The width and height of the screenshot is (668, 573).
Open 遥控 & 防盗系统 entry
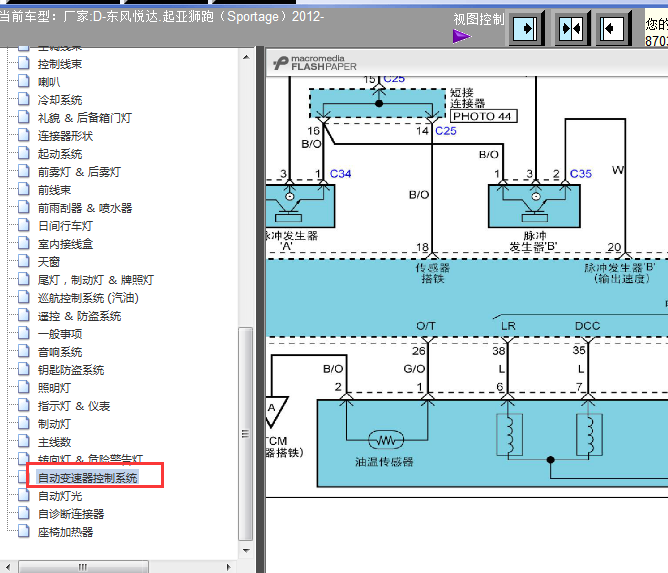pyautogui.click(x=79, y=316)
